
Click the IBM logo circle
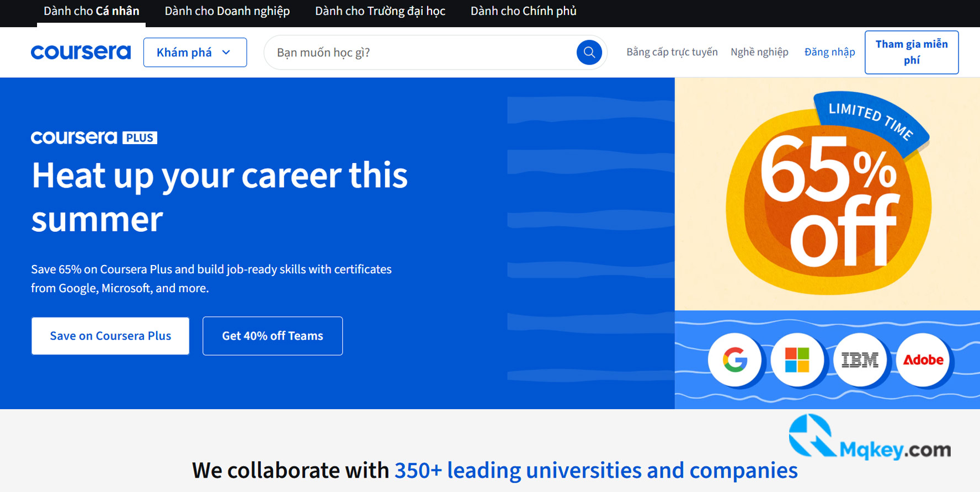pos(860,360)
